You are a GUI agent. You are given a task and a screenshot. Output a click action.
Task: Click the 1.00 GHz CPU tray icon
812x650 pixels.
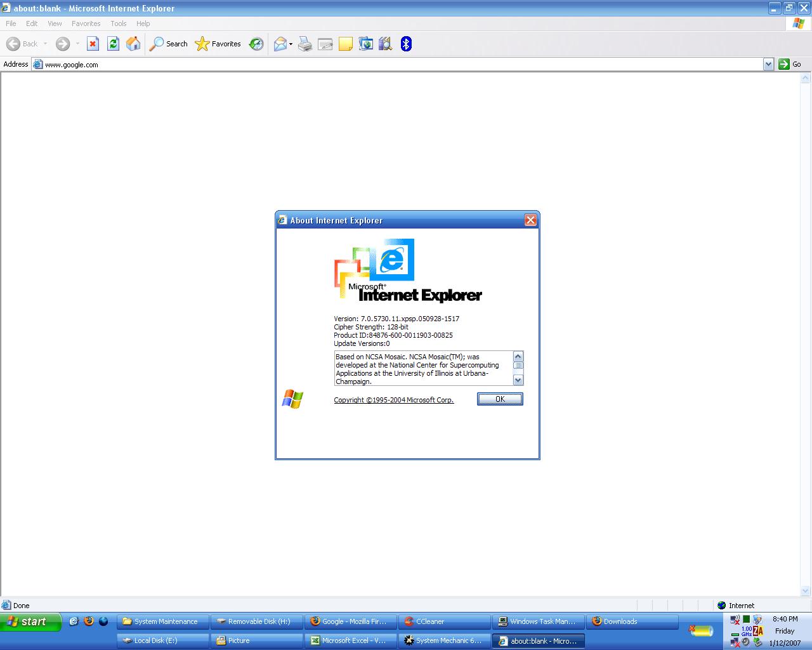pyautogui.click(x=747, y=631)
